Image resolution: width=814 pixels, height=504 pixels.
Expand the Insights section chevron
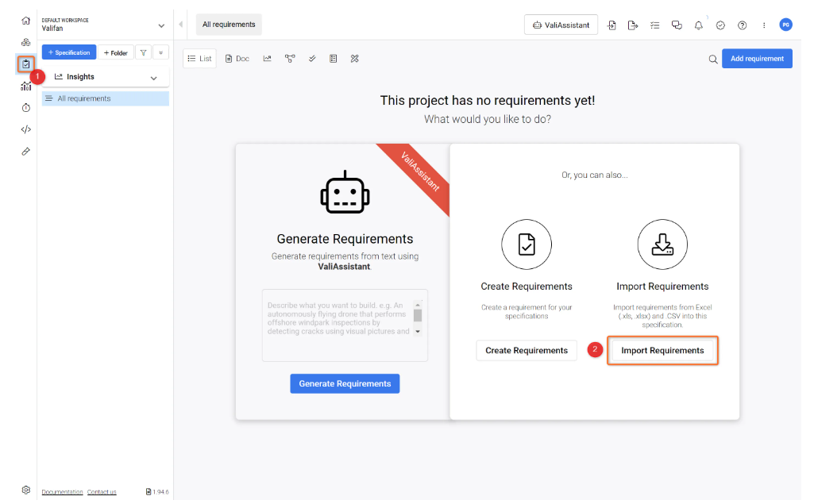[153, 78]
